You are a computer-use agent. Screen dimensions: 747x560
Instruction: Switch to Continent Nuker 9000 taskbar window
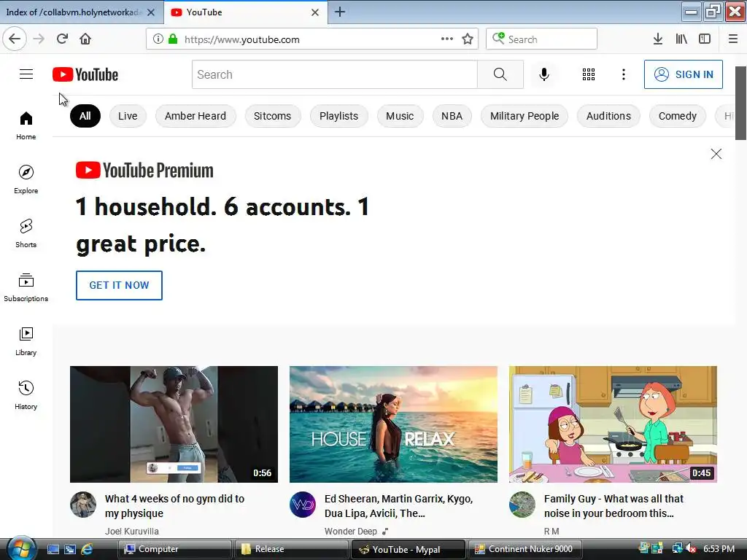tap(524, 549)
